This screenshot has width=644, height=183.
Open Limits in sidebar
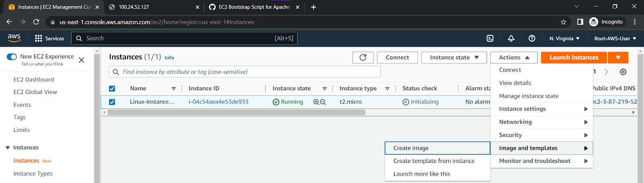point(21,130)
